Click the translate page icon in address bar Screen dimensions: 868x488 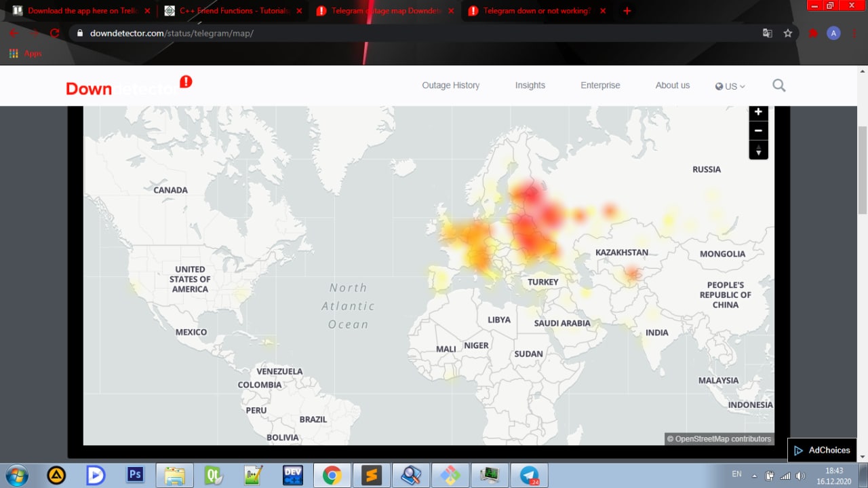[768, 33]
